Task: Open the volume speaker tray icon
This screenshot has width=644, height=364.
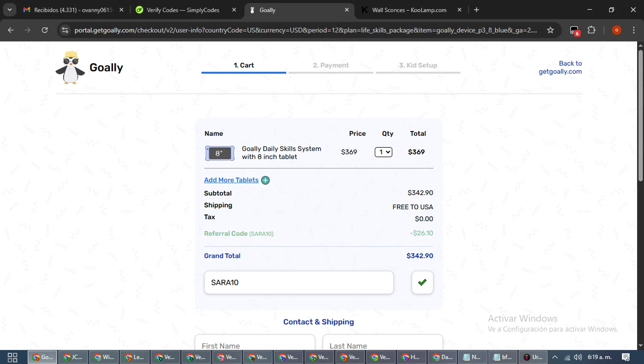Action: pyautogui.click(x=578, y=357)
